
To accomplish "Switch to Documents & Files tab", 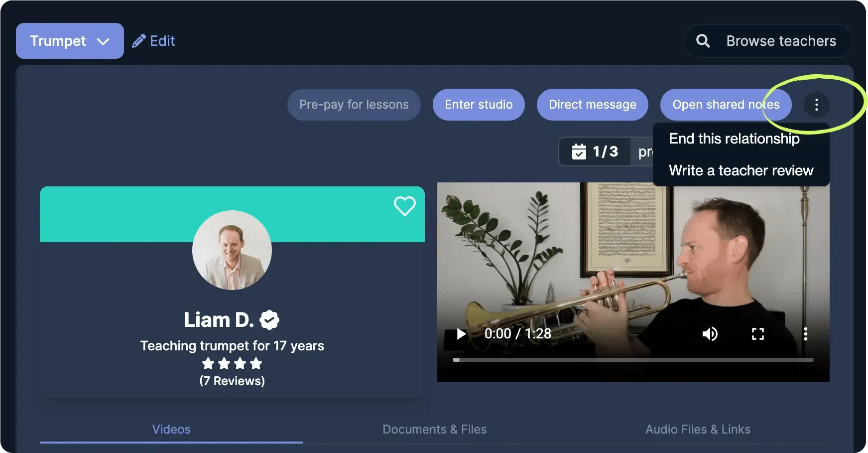I will pyautogui.click(x=434, y=429).
